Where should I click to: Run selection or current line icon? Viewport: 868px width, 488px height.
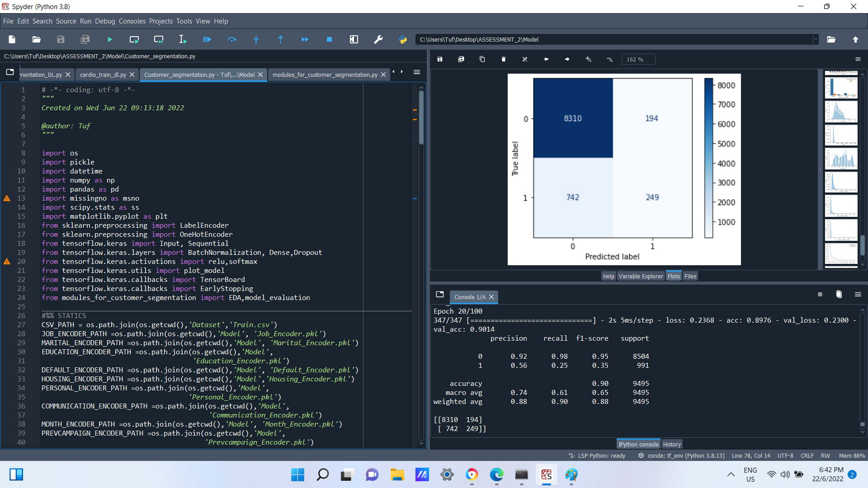click(183, 40)
